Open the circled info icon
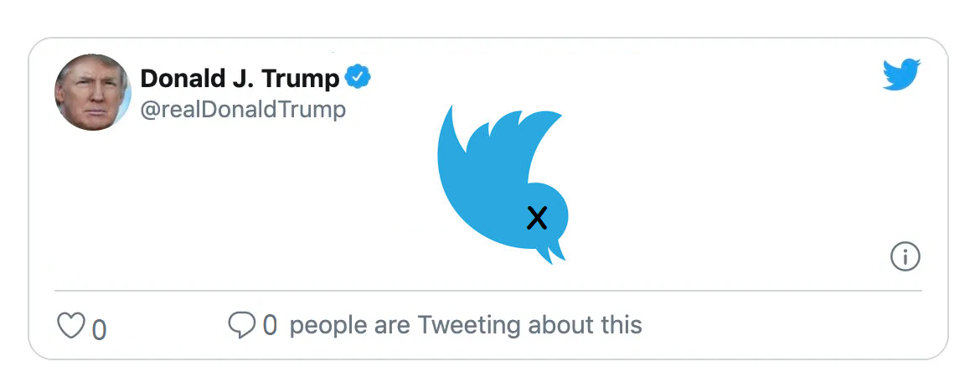Viewport: 980px width, 377px height. (905, 257)
